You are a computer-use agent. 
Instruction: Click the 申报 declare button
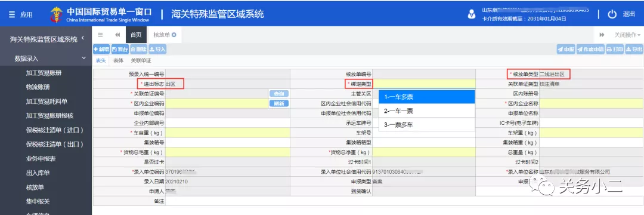click(x=566, y=50)
